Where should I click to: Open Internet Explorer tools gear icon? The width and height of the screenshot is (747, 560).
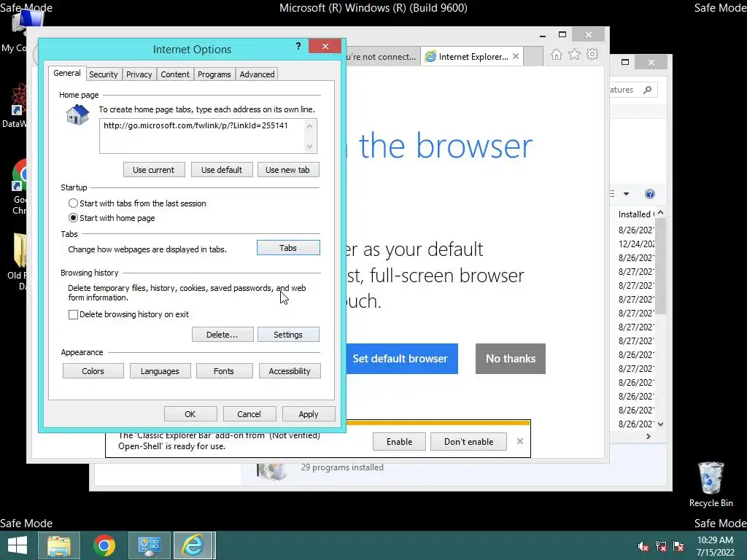tap(592, 54)
